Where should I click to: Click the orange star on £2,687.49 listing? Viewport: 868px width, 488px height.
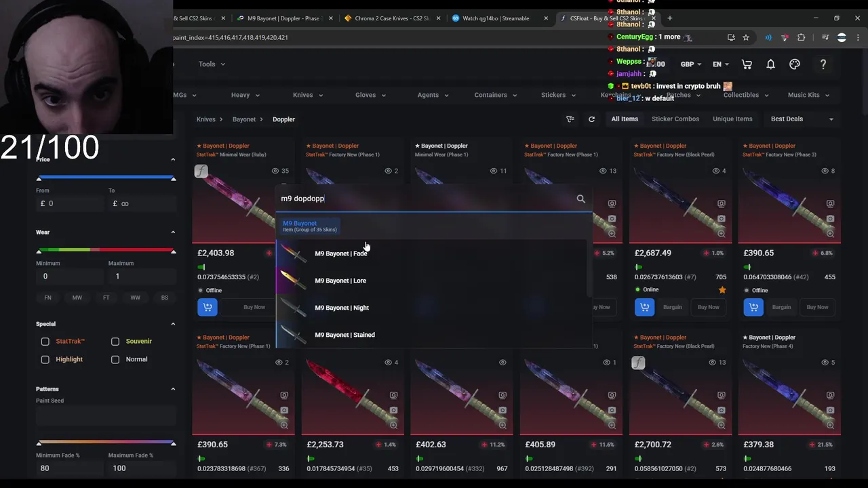(722, 289)
